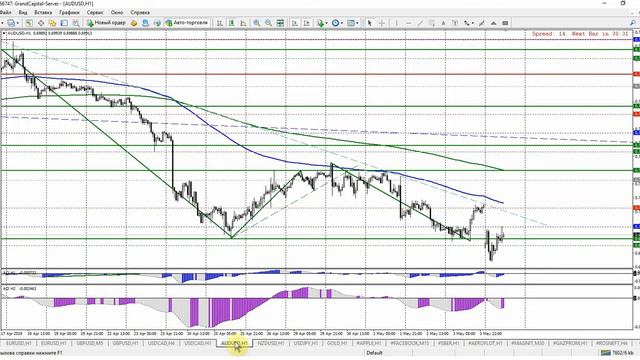640x360 pixels.
Task: Switch to the #SBER,H1 chart tab
Action: click(448, 343)
